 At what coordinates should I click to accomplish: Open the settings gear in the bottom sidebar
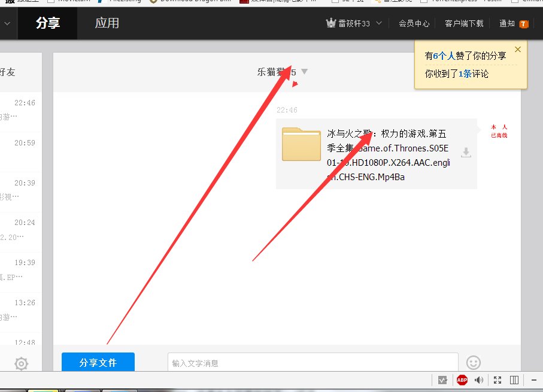point(20,363)
